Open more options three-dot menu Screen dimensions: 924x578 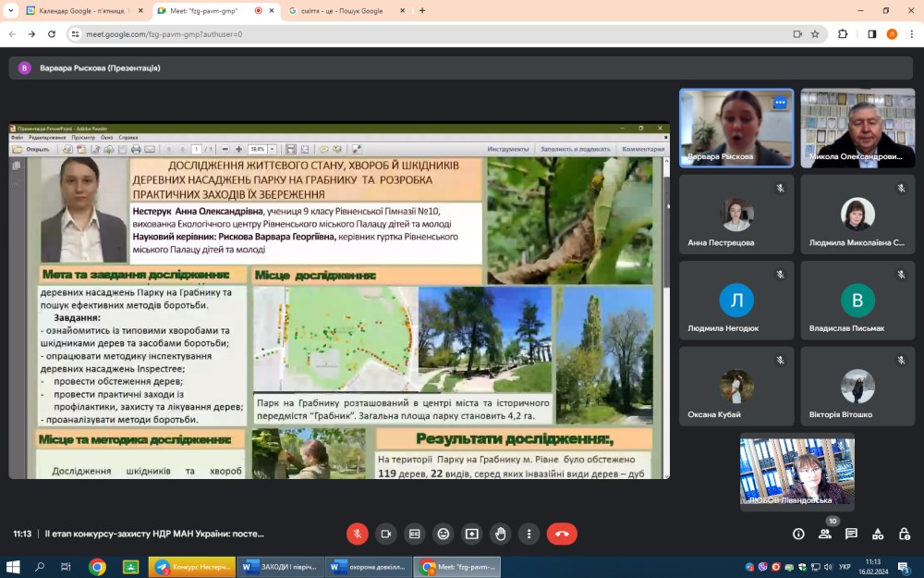click(x=529, y=534)
